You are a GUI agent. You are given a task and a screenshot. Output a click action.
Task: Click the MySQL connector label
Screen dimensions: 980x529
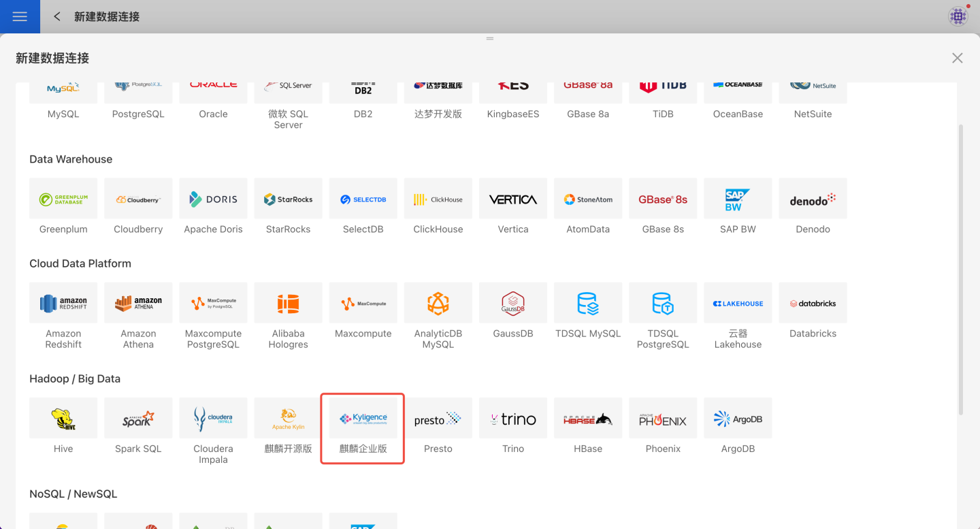pyautogui.click(x=63, y=114)
